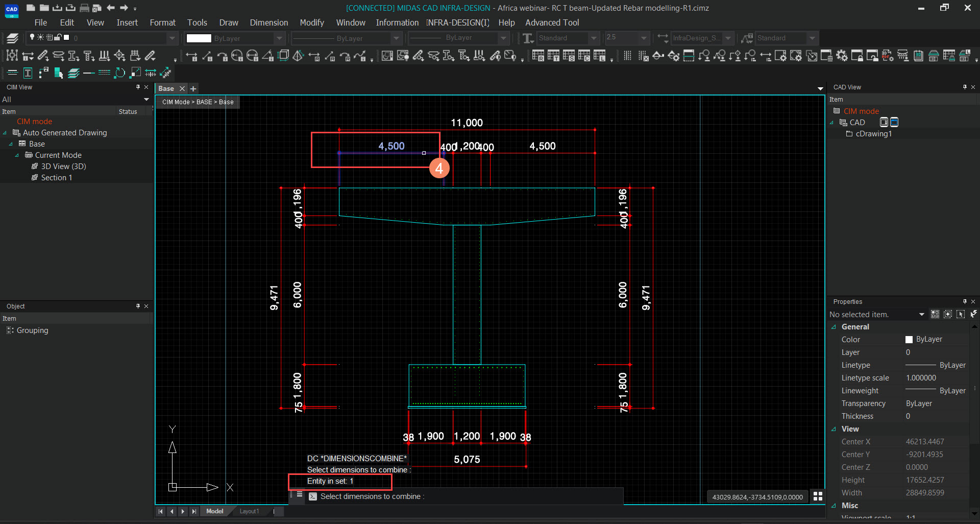Click the 3D PDF export icon
980x524 pixels.
pyautogui.click(x=888, y=56)
